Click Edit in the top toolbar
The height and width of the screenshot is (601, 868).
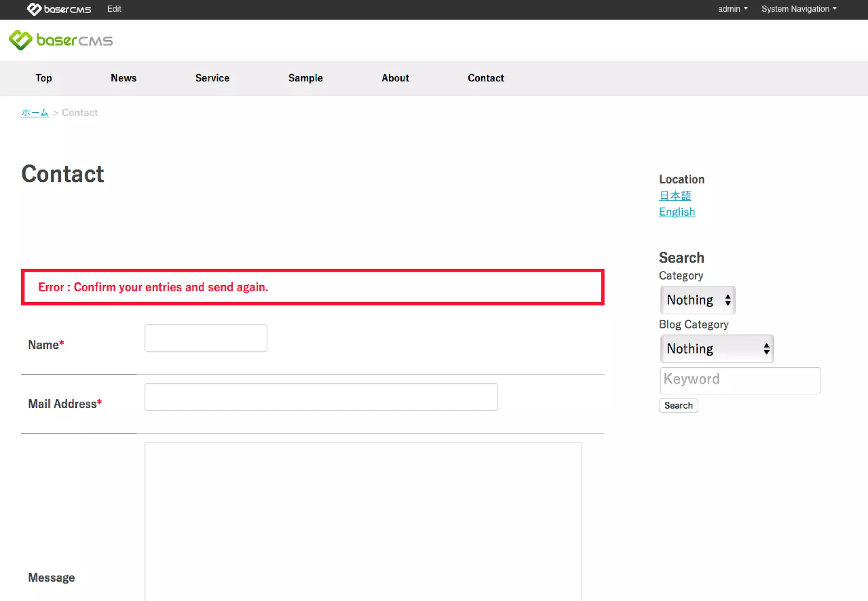click(114, 9)
